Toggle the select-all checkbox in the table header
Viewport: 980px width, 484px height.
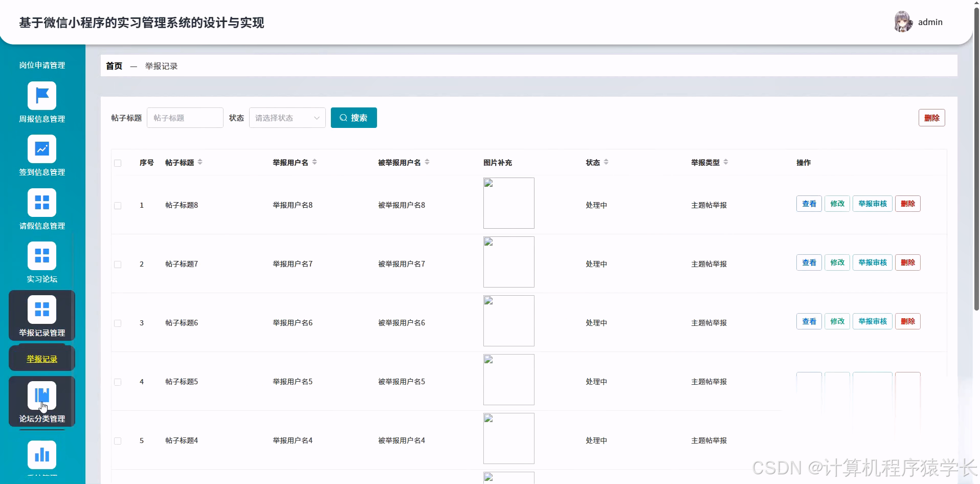point(118,163)
